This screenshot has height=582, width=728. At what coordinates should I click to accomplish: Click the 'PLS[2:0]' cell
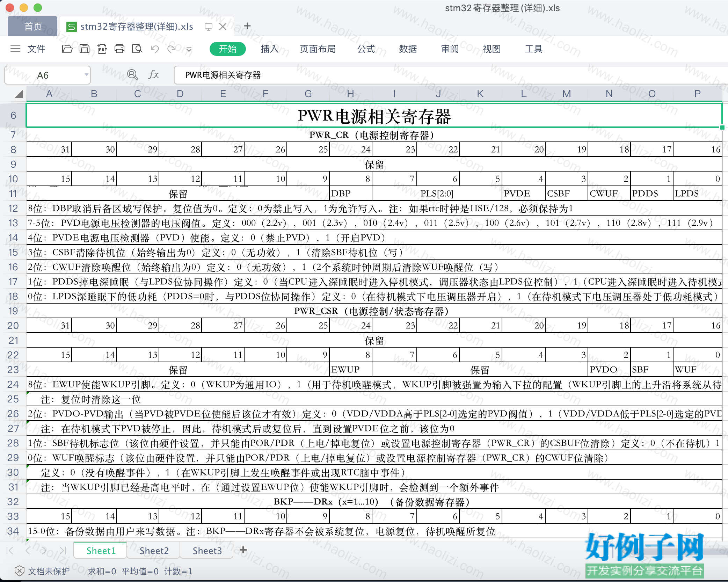pos(437,194)
